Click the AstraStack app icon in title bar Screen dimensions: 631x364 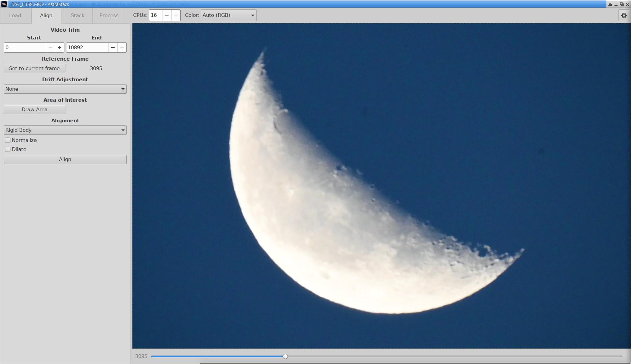tap(4, 4)
